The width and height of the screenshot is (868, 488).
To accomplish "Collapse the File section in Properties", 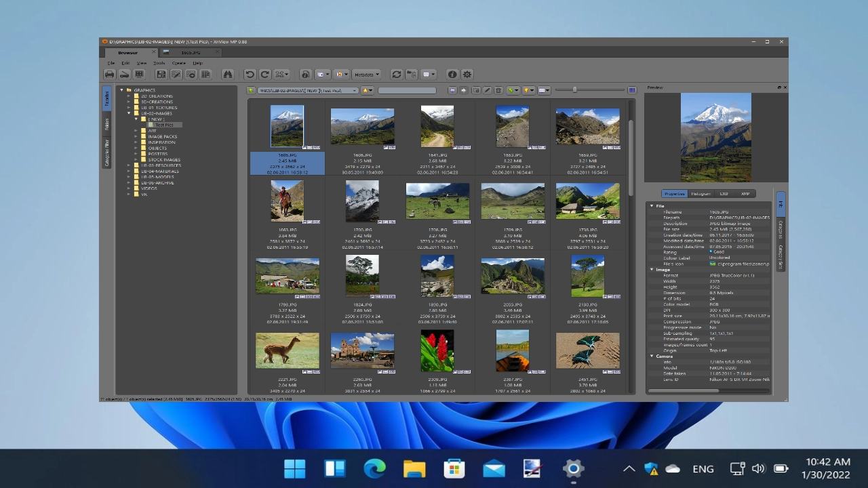I will click(x=652, y=205).
